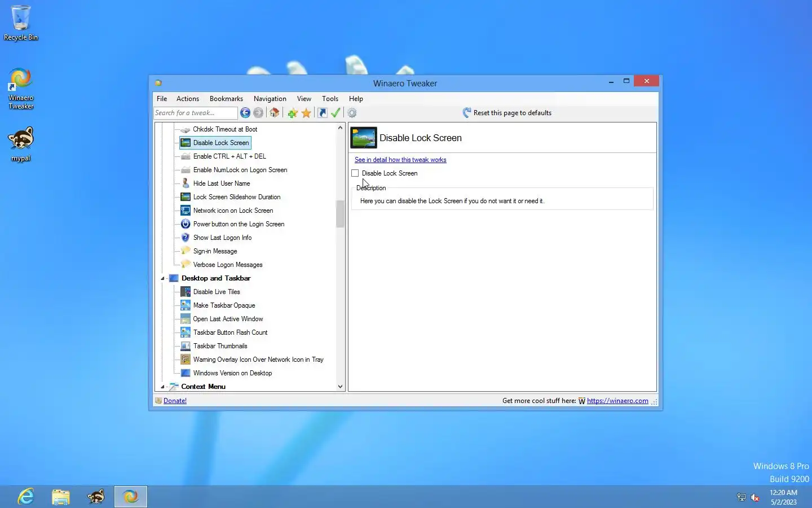812x508 pixels.
Task: Click the Donate! link
Action: [175, 401]
